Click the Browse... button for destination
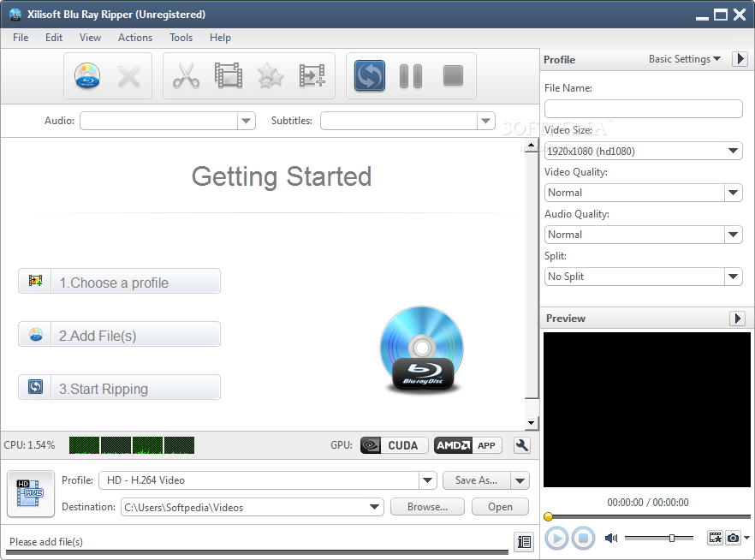Image resolution: width=755 pixels, height=560 pixels. click(427, 507)
